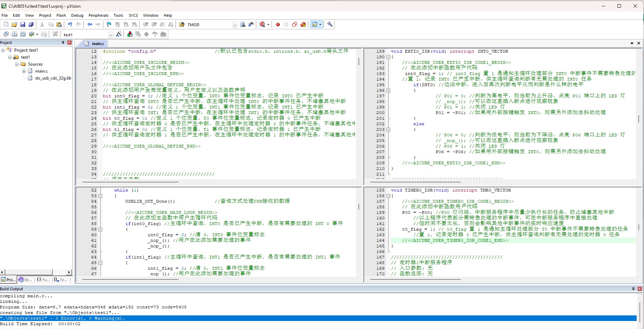Open the window layout dropdown arrow
Screen dimensions: 644x329
pos(320,25)
